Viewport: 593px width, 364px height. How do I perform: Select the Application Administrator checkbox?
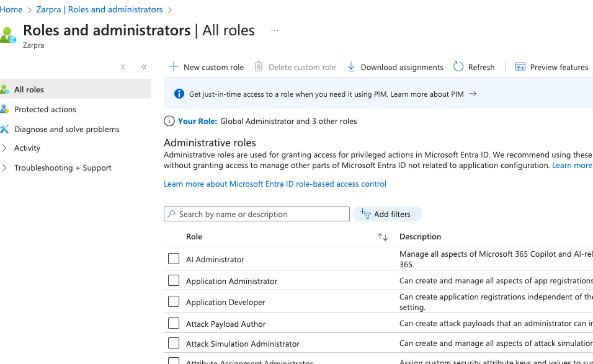point(174,280)
